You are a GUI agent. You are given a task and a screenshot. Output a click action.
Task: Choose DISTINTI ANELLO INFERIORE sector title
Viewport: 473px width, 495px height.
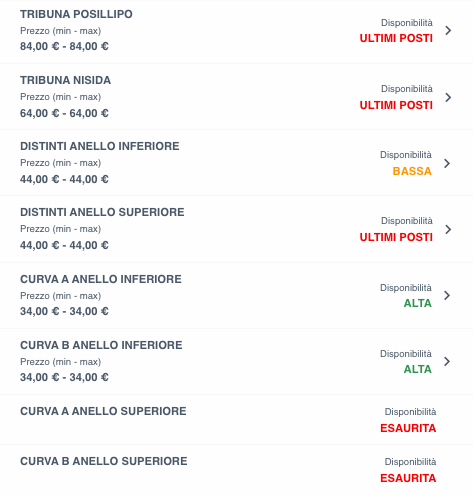[100, 146]
